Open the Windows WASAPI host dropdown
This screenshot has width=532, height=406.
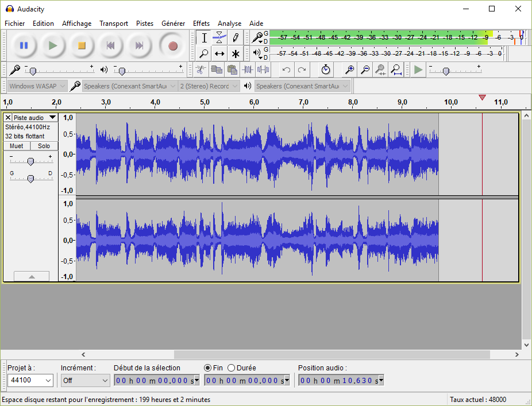click(36, 86)
